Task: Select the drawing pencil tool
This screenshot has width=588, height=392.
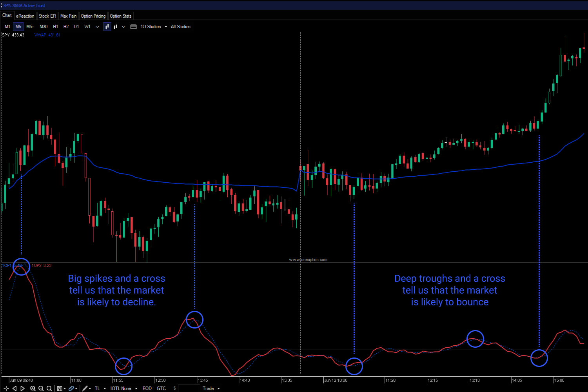Action: (x=85, y=388)
